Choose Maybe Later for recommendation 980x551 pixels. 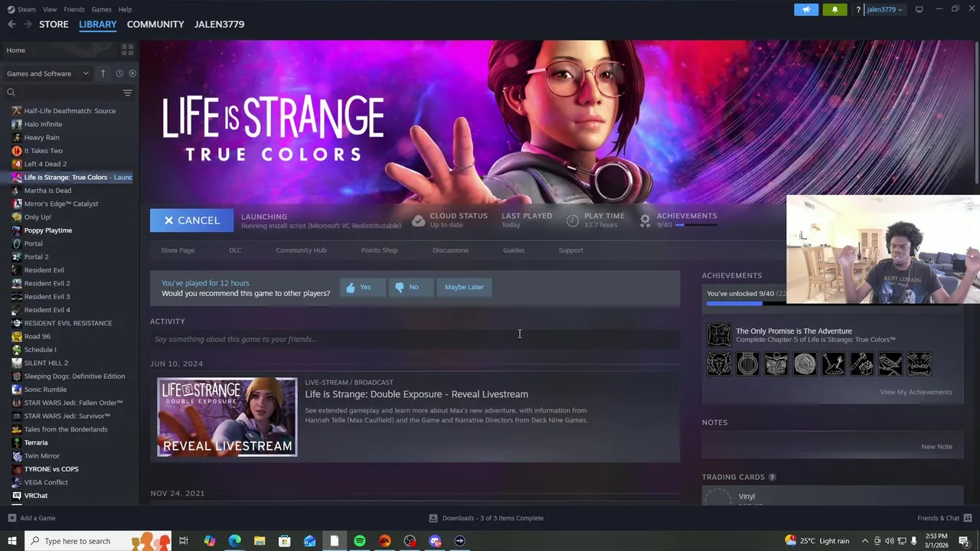point(464,287)
